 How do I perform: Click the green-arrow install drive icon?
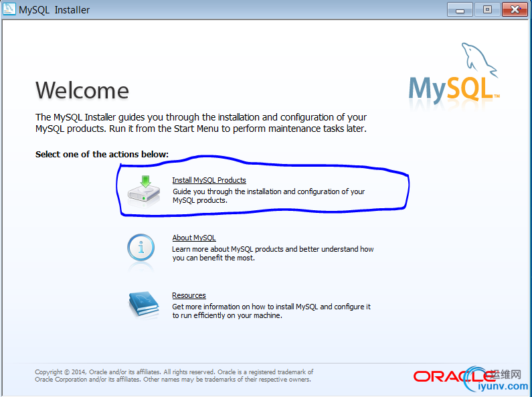click(144, 189)
